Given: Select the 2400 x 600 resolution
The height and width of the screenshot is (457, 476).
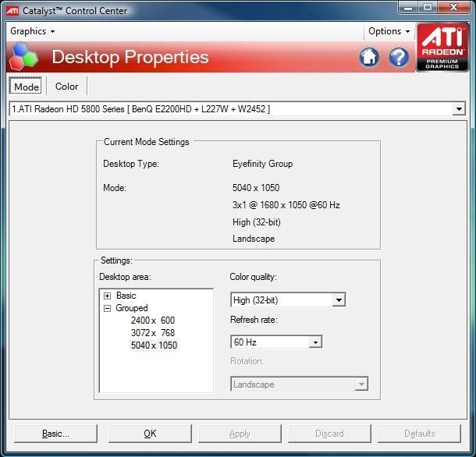Looking at the screenshot, I should 153,321.
